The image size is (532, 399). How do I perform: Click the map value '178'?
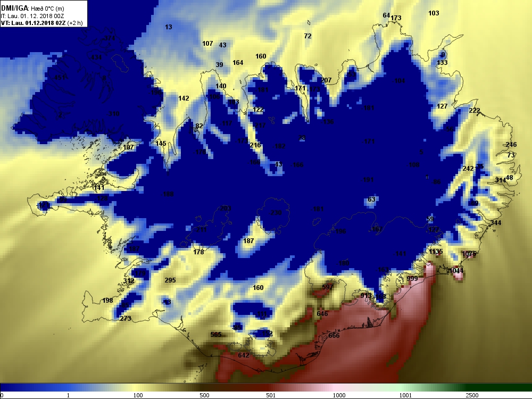coord(198,252)
